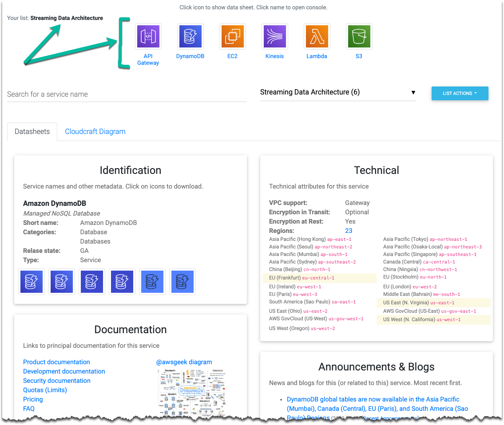Download the first DynamoDB icon variant

click(32, 282)
